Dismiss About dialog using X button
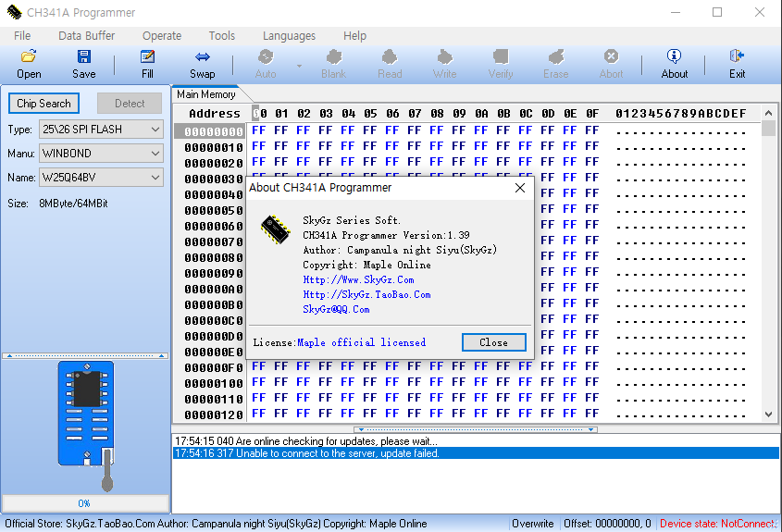The image size is (782, 532). [520, 188]
